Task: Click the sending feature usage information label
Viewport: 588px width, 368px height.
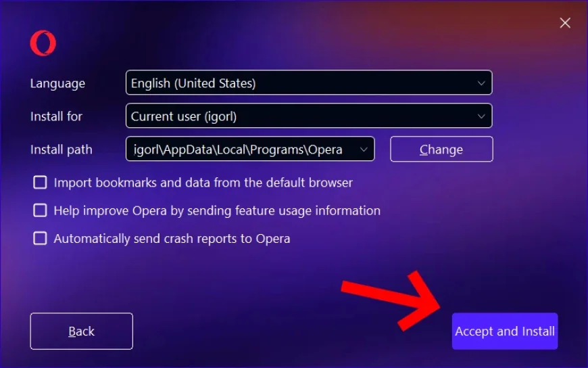Action: [x=284, y=210]
